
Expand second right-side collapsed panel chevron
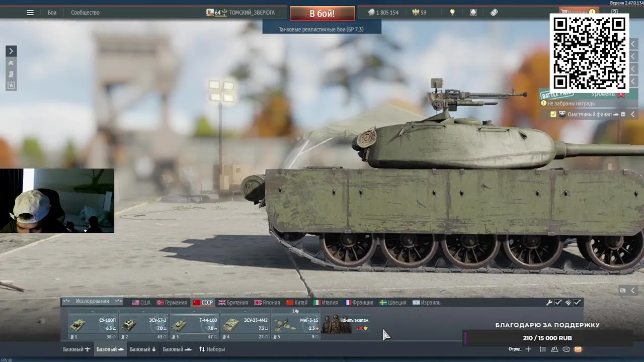click(633, 56)
